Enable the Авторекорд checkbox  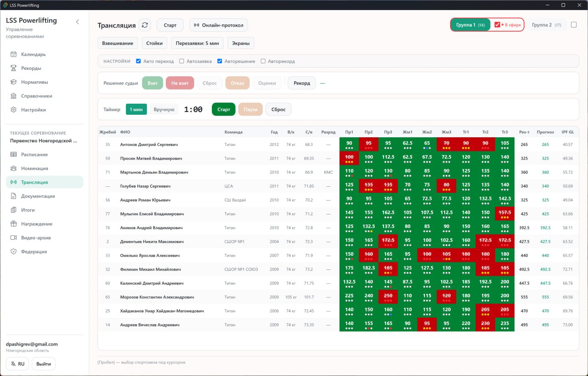pyautogui.click(x=263, y=61)
